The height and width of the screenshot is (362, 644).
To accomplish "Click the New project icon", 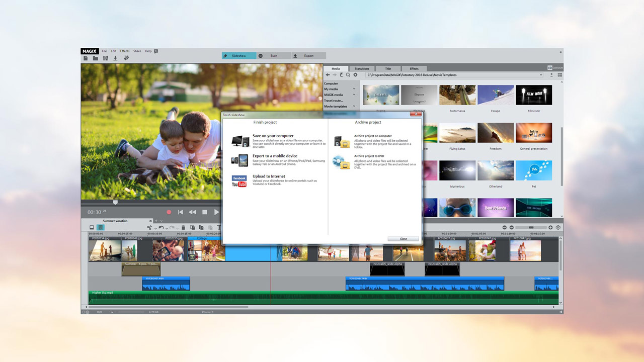I will coord(86,58).
